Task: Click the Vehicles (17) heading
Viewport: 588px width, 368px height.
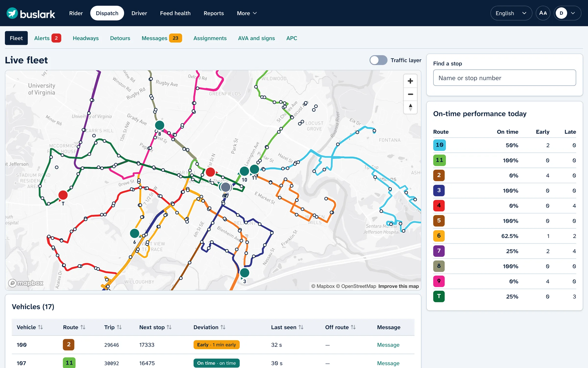Action: 33,307
